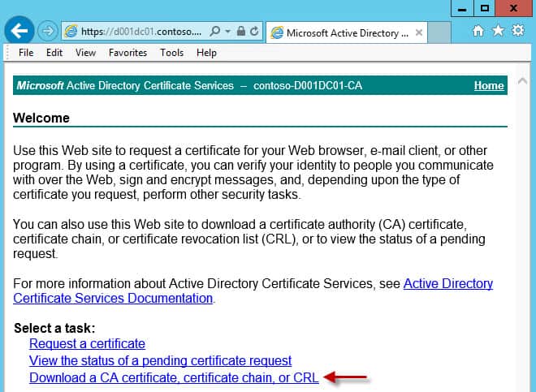Click the security lock icon

click(241, 31)
